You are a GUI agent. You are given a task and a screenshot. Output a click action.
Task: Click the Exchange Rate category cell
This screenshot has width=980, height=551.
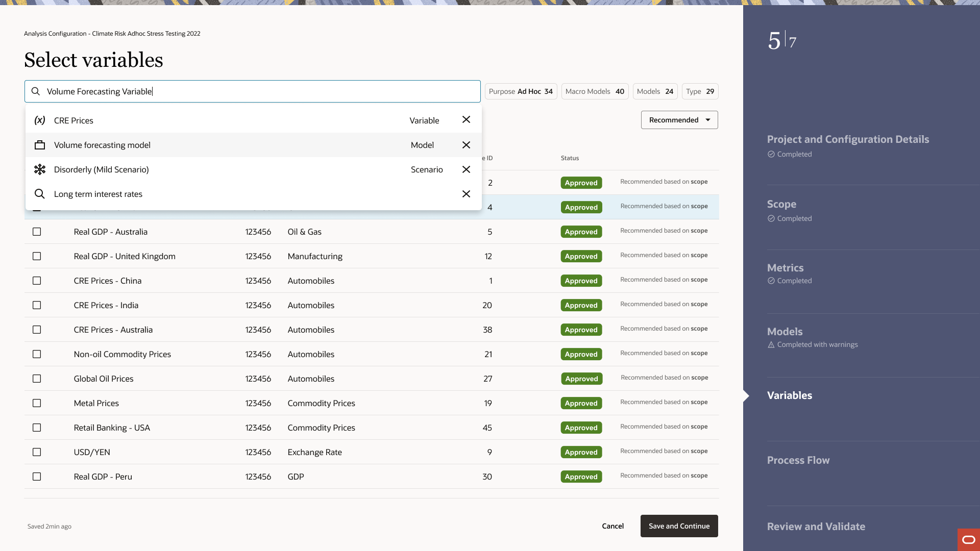pyautogui.click(x=314, y=452)
